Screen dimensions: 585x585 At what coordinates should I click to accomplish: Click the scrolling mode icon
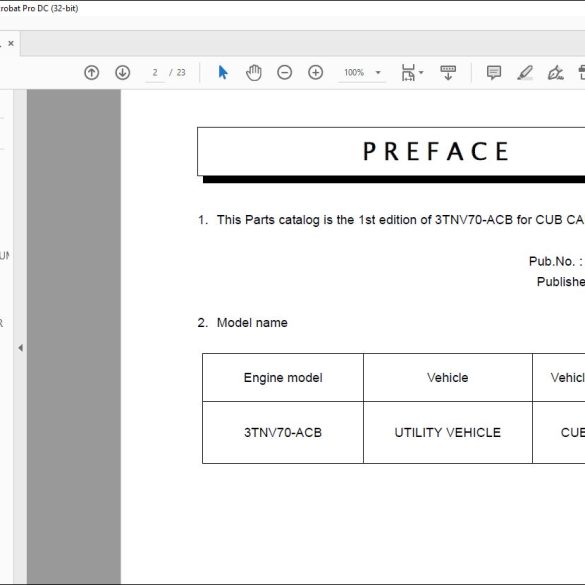(x=448, y=72)
